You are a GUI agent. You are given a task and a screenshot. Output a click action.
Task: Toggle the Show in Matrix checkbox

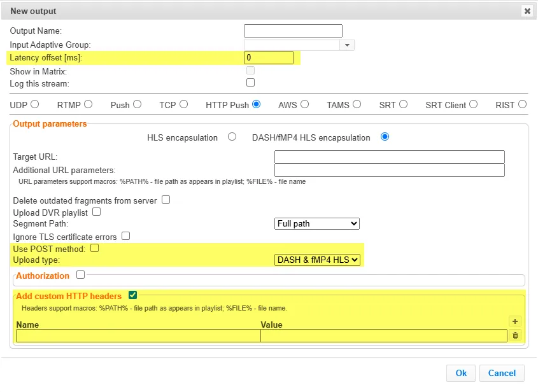click(250, 70)
